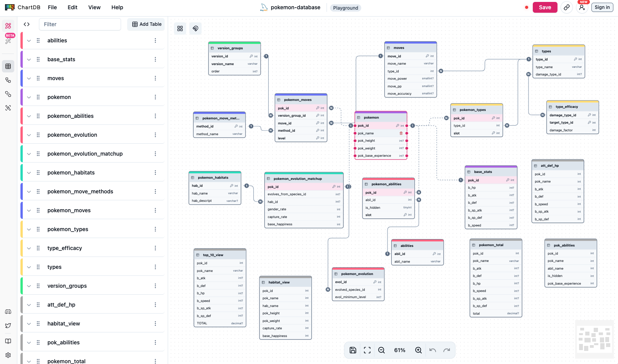Screen dimensions: 618x364
Task: Select the Tables section in sidebar
Action: (x=8, y=66)
